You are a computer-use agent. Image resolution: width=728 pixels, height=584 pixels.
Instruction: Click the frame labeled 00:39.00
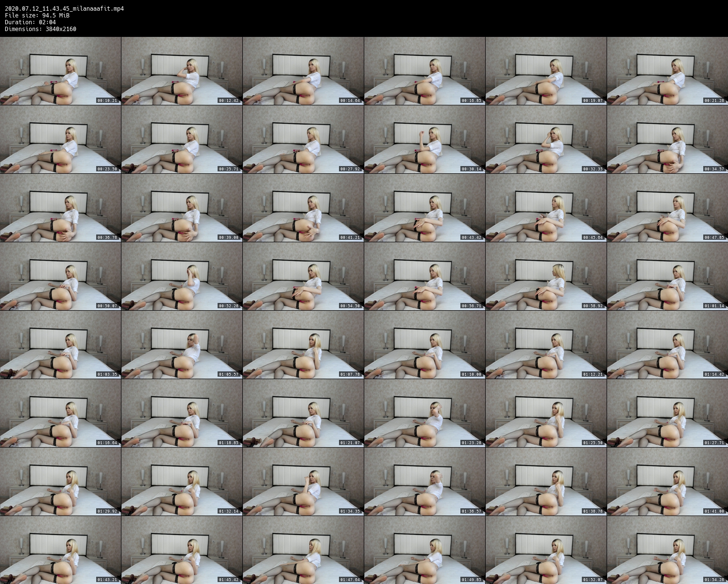182,208
